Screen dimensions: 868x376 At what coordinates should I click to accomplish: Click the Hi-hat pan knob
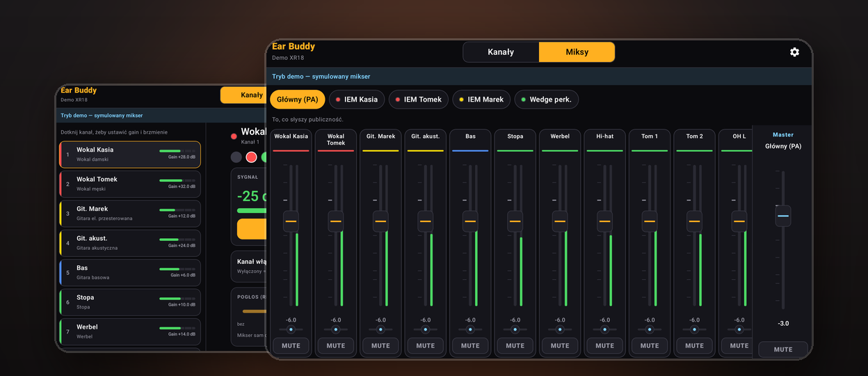pos(605,329)
